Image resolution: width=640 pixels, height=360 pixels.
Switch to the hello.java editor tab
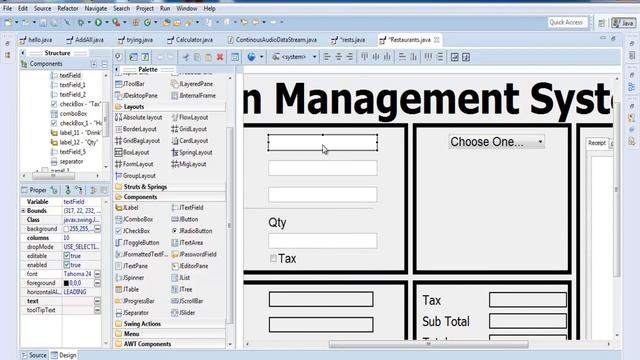(x=36, y=40)
